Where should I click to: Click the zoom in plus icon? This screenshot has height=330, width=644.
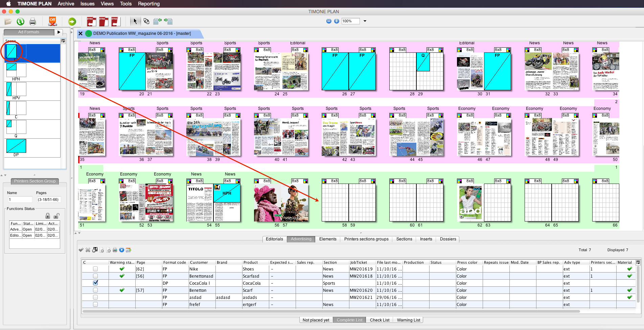337,21
